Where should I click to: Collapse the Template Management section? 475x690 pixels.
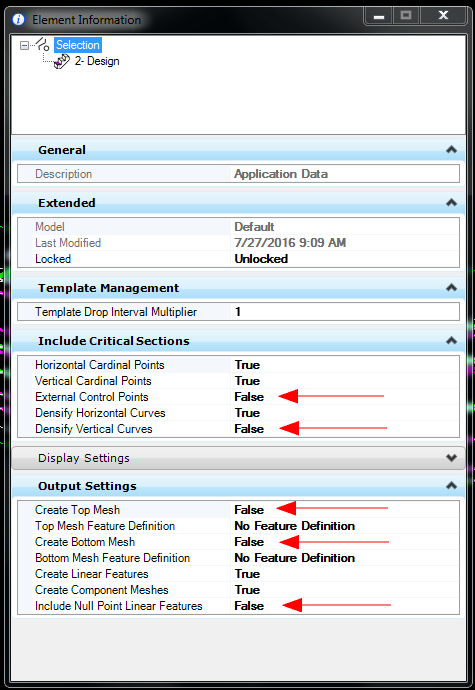pyautogui.click(x=451, y=288)
